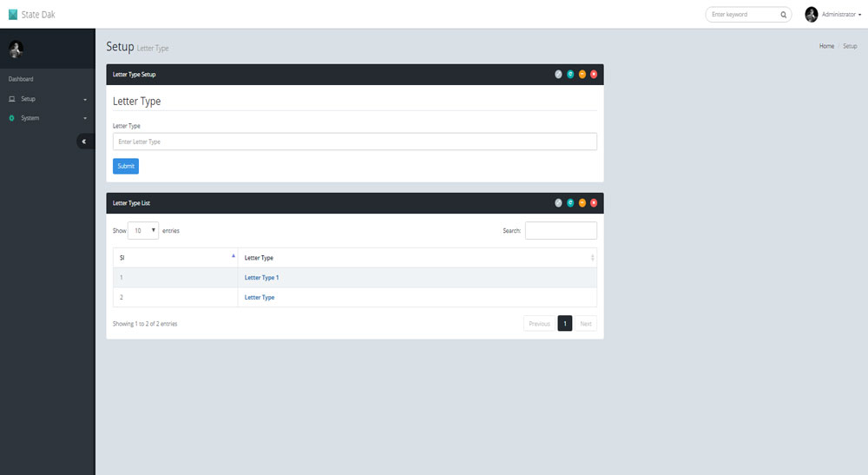
Task: Expand the Setup sidebar menu
Action: pos(47,99)
